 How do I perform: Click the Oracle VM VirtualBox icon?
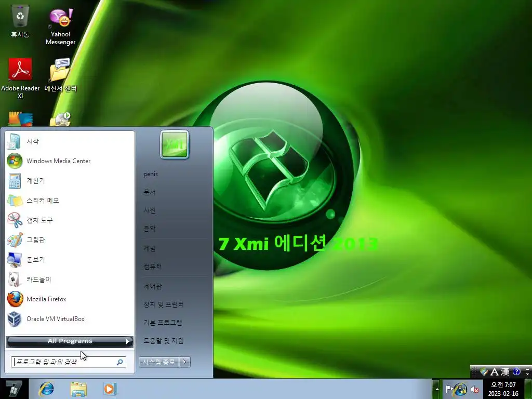click(15, 319)
